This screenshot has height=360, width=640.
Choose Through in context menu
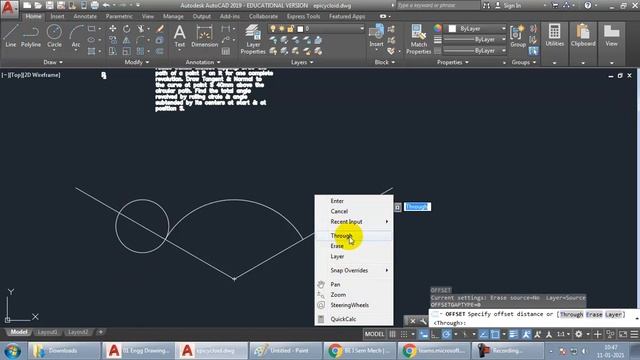tap(354, 236)
